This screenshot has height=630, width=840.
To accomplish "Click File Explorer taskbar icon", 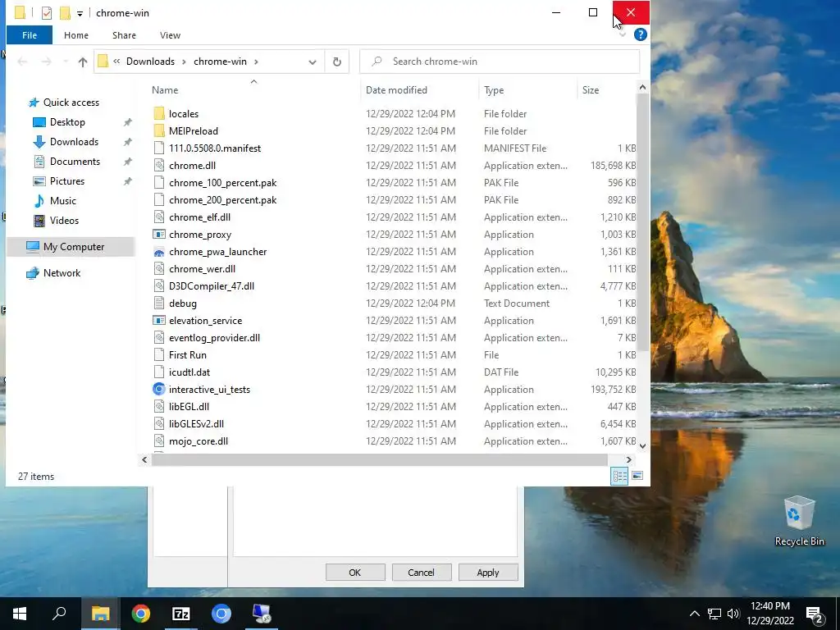I will coord(101,614).
